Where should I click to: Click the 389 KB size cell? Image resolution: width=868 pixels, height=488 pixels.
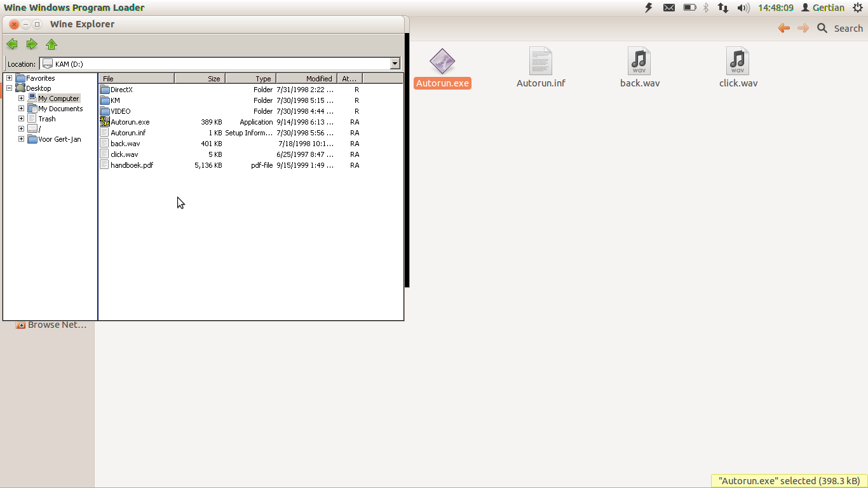(212, 122)
